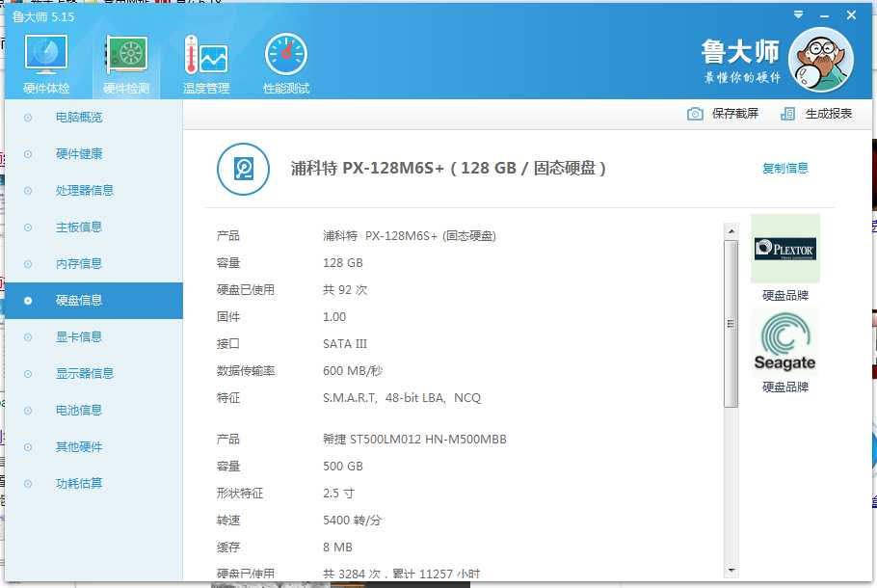Click the scrollbar down arrow
Viewport: 877px width, 588px height.
coord(731,570)
